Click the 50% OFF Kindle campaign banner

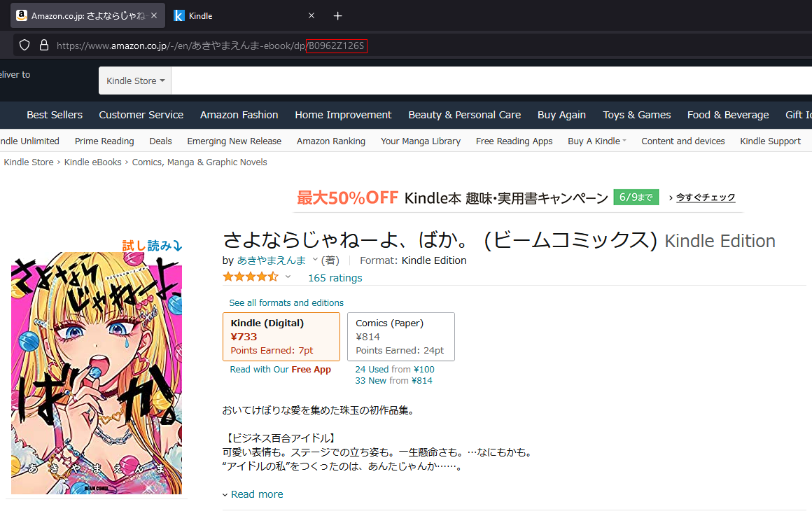[x=518, y=197]
